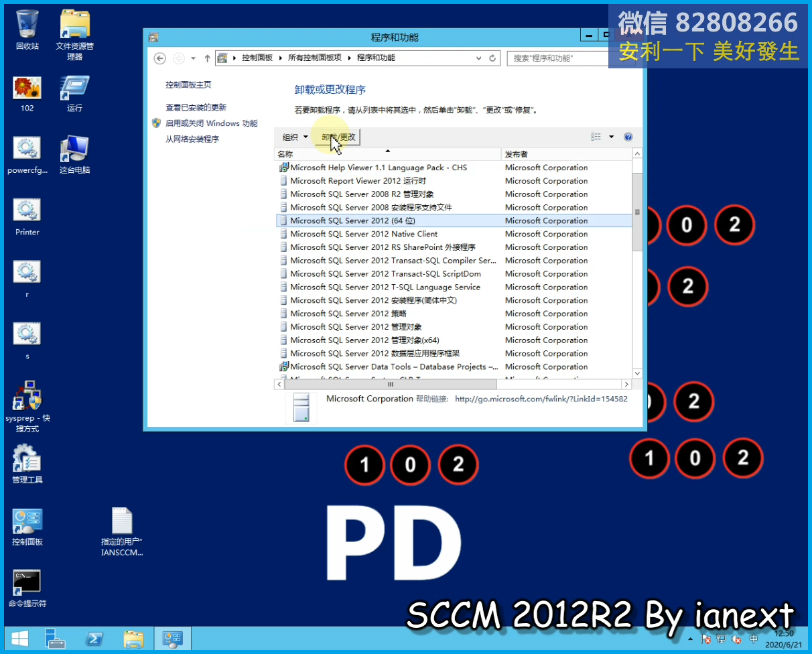The image size is (812, 654).
Task: Open 从网络安装程序 link
Action: pyautogui.click(x=192, y=139)
